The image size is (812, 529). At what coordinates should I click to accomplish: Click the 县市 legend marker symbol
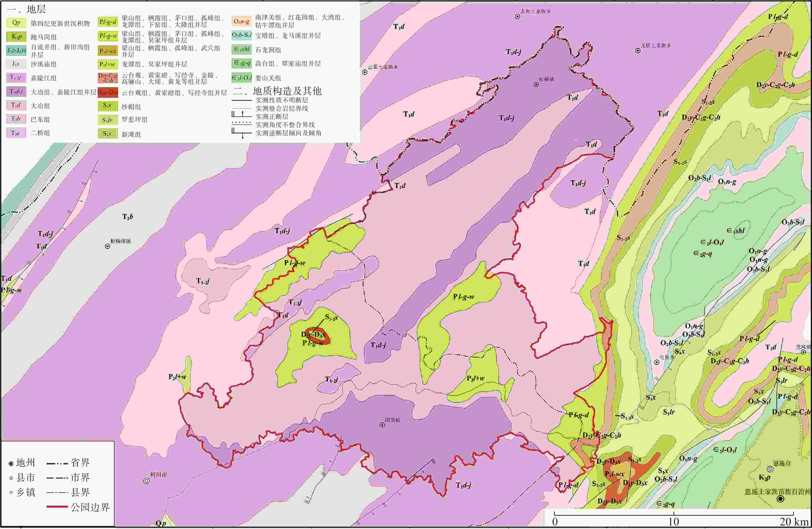tap(11, 478)
